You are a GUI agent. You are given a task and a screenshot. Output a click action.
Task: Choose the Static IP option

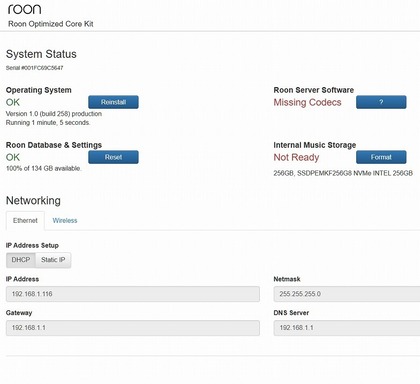click(53, 260)
